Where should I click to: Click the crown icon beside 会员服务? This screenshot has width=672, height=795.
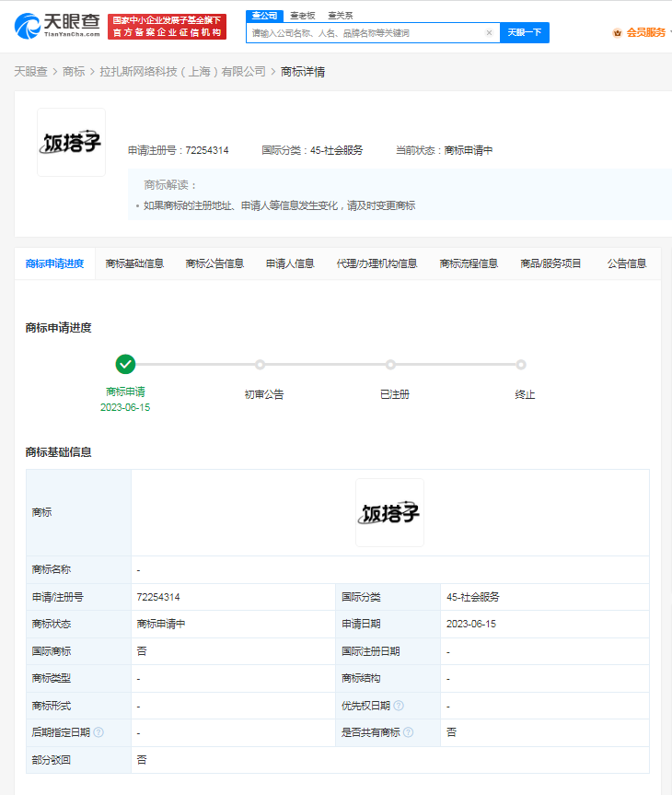617,33
